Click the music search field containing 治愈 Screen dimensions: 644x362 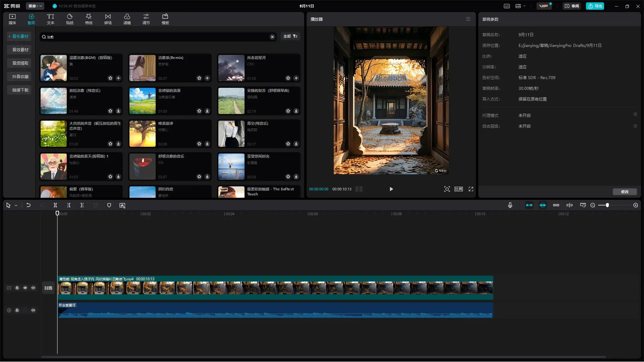click(158, 37)
